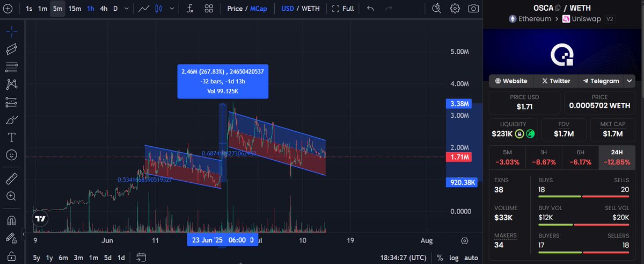The width and height of the screenshot is (644, 264).
Task: Toggle percent scale on price axis
Action: 440,258
